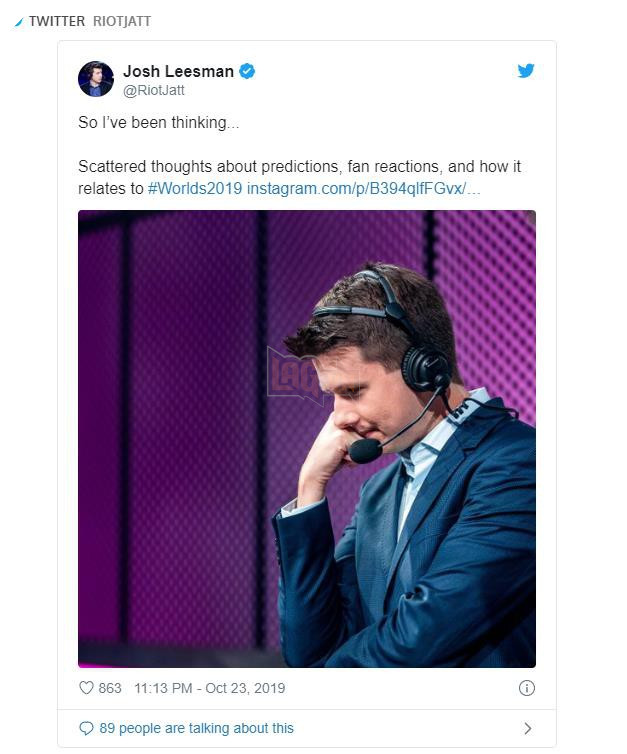627x754 pixels.
Task: Open Josh Leesman's profile avatar
Action: [96, 79]
